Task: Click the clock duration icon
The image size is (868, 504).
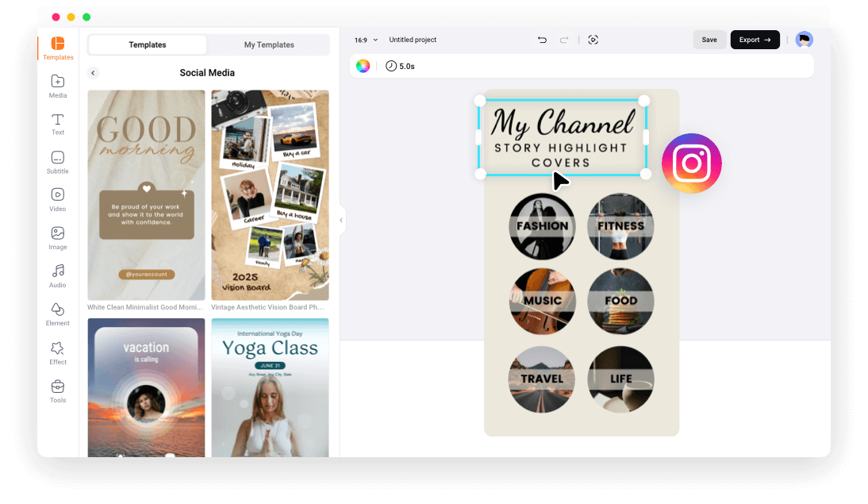Action: 391,66
